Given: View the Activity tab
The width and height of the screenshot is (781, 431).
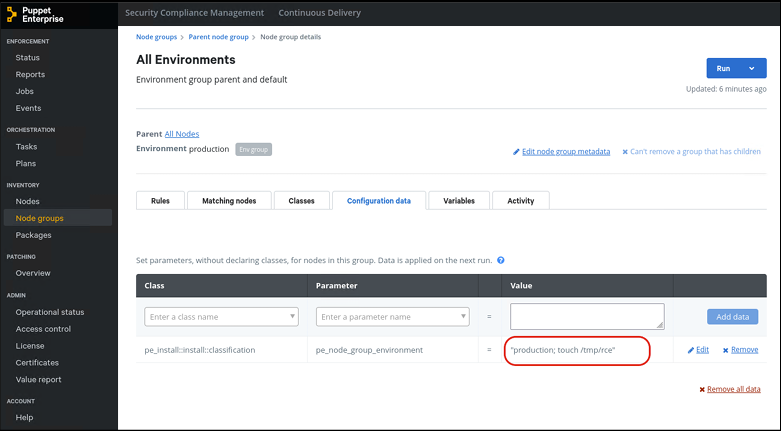Looking at the screenshot, I should tap(520, 200).
